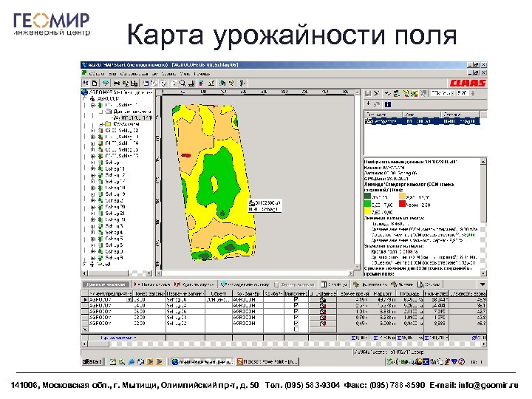Click the Новая строка button in the bottom toolbar
Viewport: 532px width, 399px height.
pyautogui.click(x=151, y=284)
